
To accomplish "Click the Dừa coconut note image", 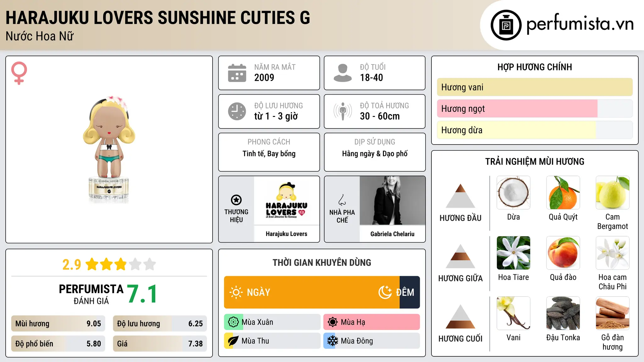I will tap(514, 193).
